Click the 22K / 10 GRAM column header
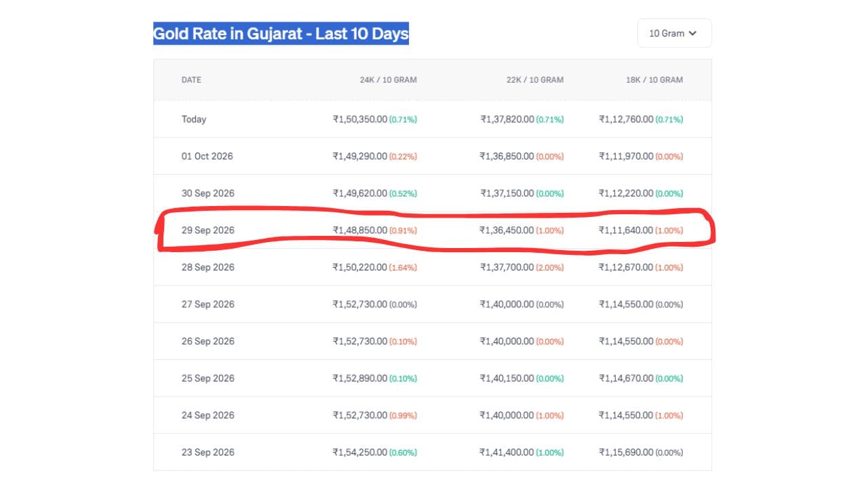This screenshot has height=488, width=868. [535, 80]
